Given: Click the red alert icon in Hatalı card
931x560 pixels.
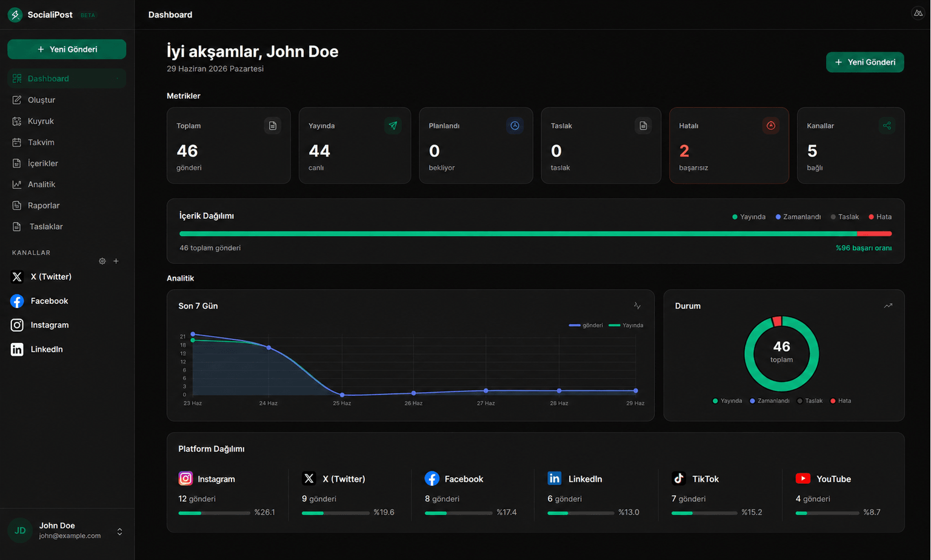Looking at the screenshot, I should [771, 125].
